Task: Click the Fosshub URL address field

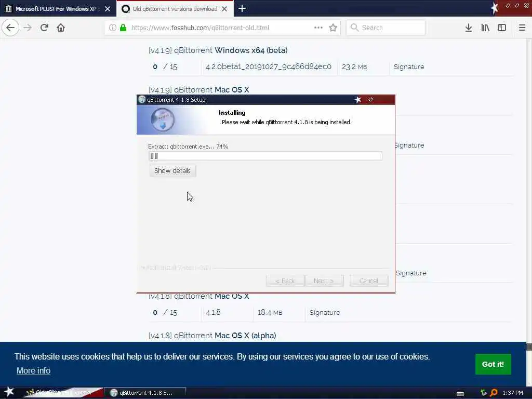Action: click(200, 28)
